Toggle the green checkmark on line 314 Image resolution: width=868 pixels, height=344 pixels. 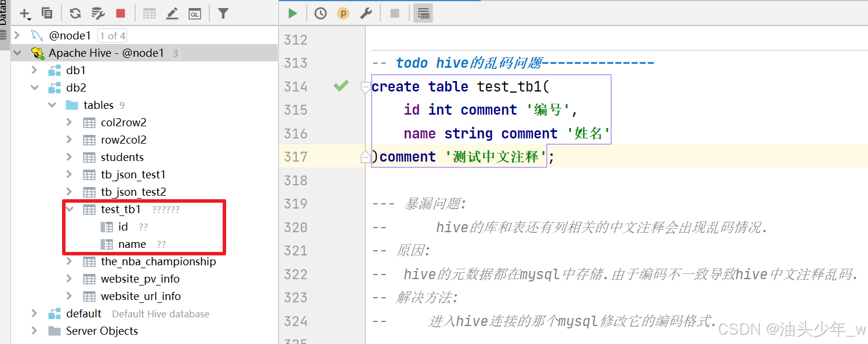(x=341, y=86)
